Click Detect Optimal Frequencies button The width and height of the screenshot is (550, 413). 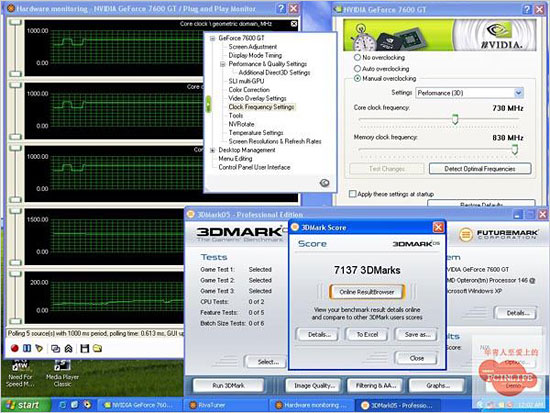tap(480, 169)
